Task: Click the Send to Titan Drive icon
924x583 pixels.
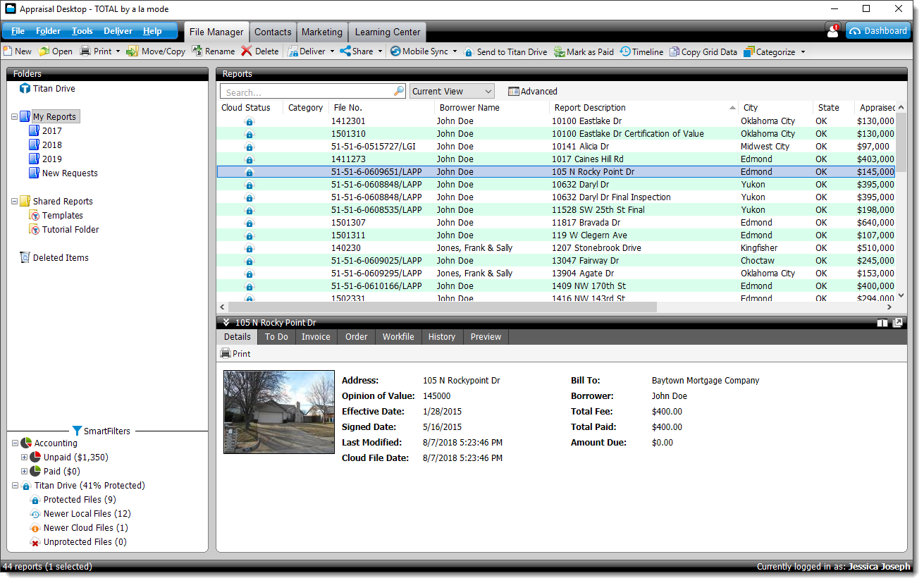Action: (469, 52)
